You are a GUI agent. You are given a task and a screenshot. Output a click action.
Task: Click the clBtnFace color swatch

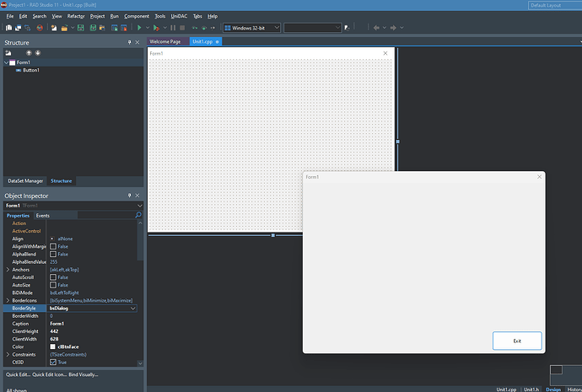pyautogui.click(x=52, y=346)
